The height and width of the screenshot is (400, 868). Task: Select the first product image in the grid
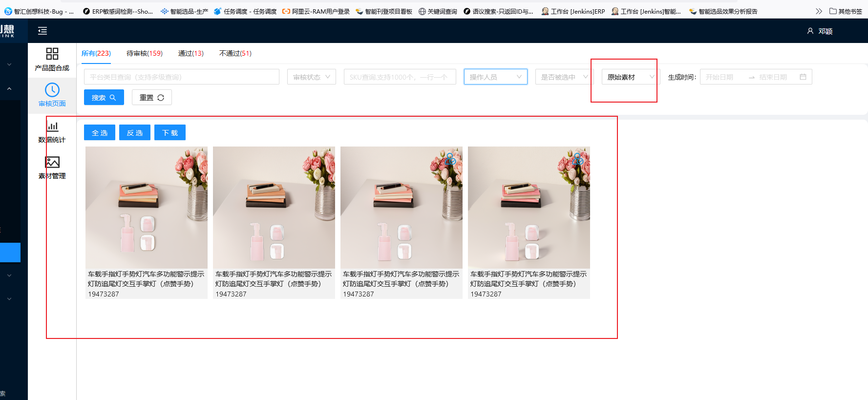tap(147, 208)
